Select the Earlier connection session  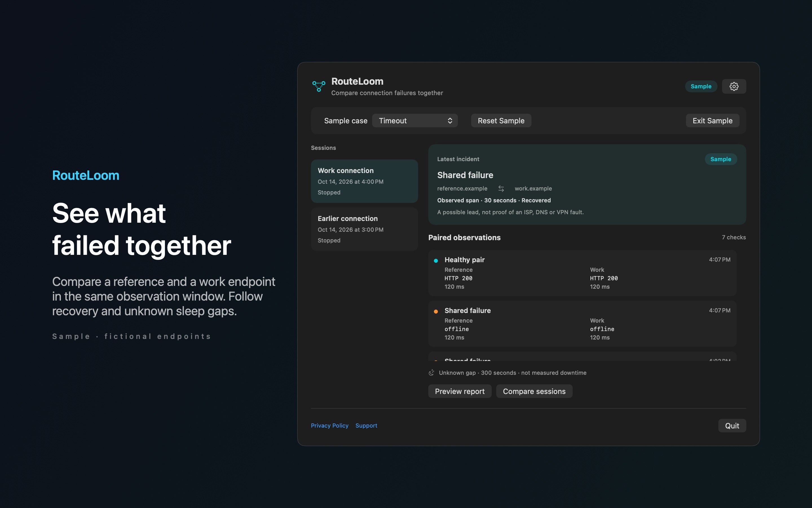(x=364, y=229)
